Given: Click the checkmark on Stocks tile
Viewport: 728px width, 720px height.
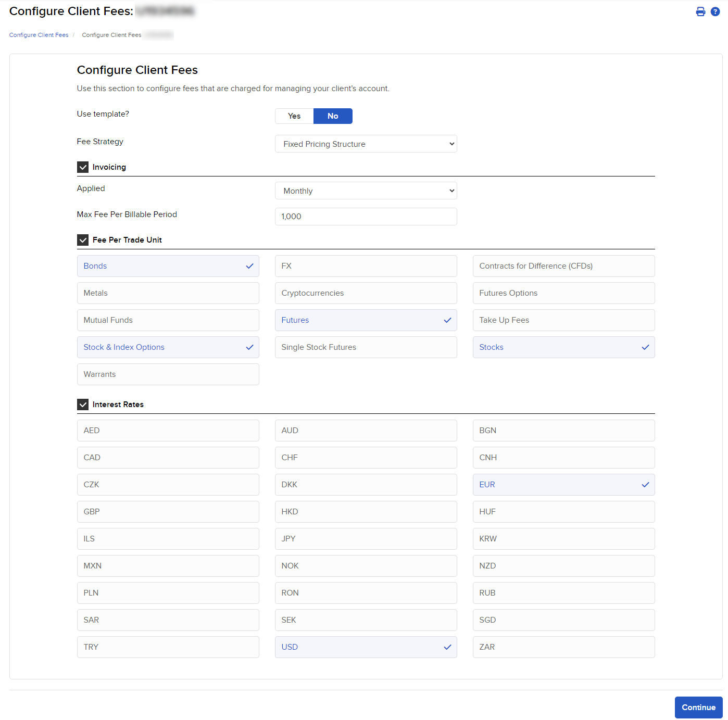Looking at the screenshot, I should pos(645,347).
